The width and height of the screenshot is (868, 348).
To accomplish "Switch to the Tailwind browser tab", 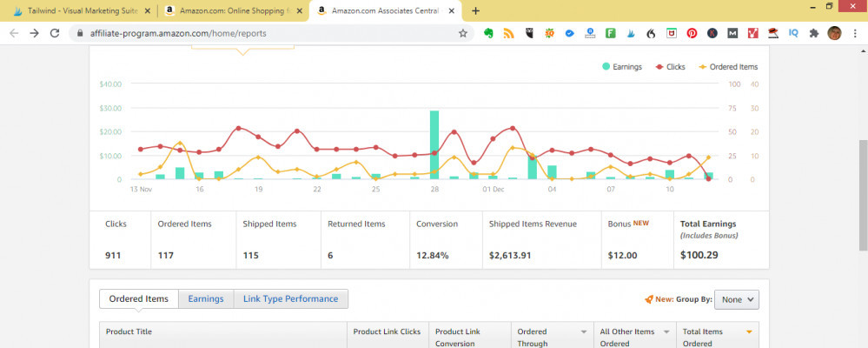I will click(78, 10).
